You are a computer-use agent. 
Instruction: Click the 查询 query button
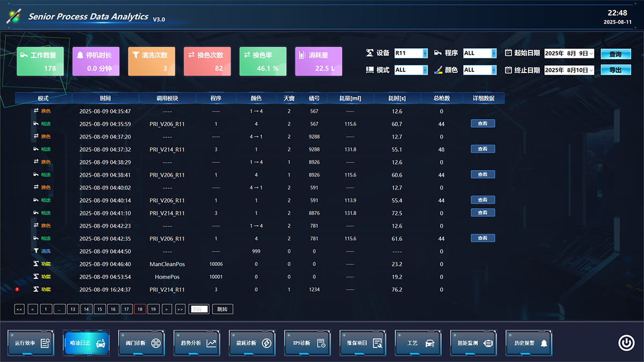tap(615, 54)
